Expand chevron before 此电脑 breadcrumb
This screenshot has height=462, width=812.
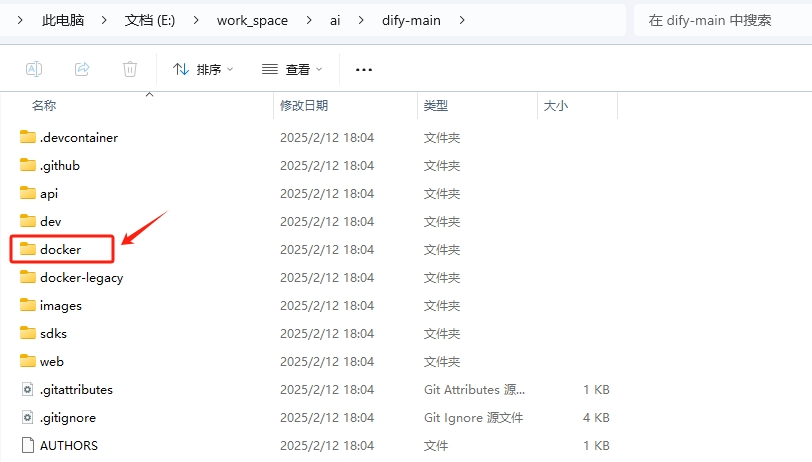coord(20,20)
